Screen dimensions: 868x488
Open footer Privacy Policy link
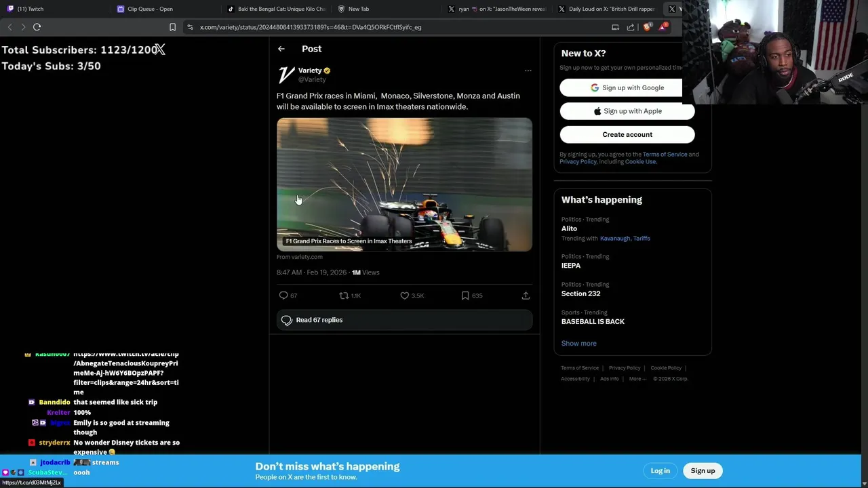(625, 368)
